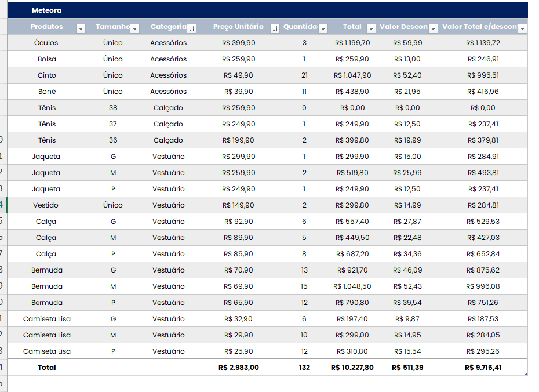Open the Produtos column filter dropdown

click(x=81, y=29)
